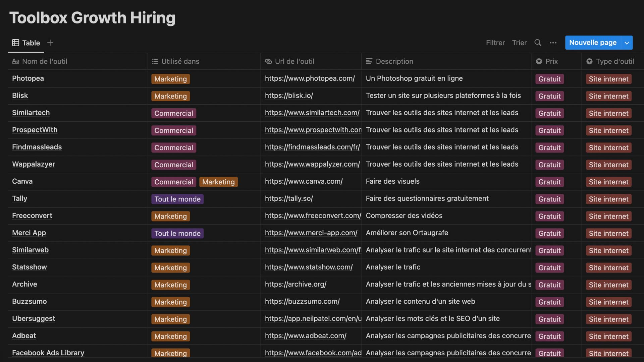Open the Nom de l'outil column header menu
The image size is (644, 362).
pyautogui.click(x=44, y=61)
